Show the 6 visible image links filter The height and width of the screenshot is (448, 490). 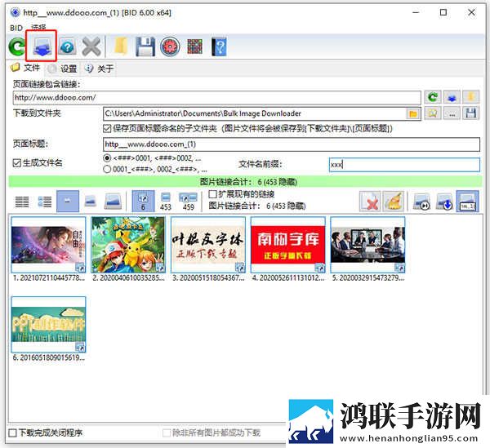[x=143, y=202]
